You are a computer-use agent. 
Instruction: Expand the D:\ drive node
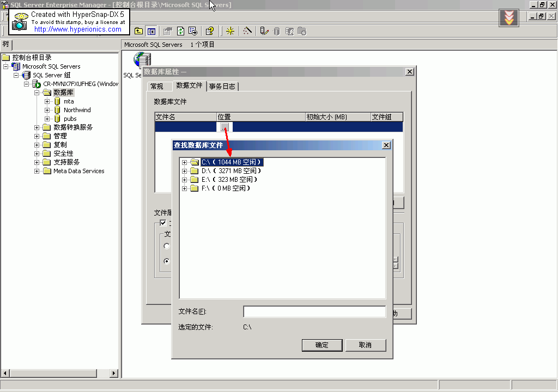click(x=184, y=171)
